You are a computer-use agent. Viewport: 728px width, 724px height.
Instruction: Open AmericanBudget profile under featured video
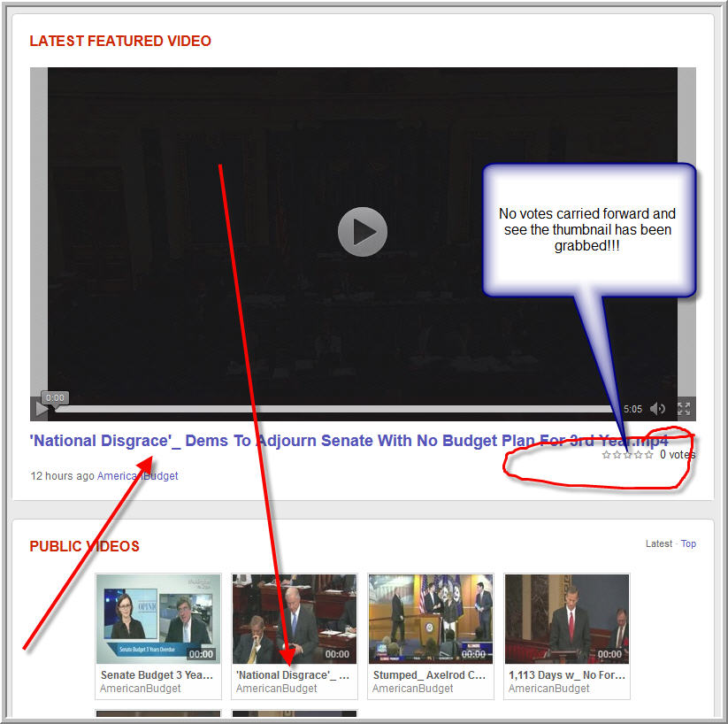[137, 476]
